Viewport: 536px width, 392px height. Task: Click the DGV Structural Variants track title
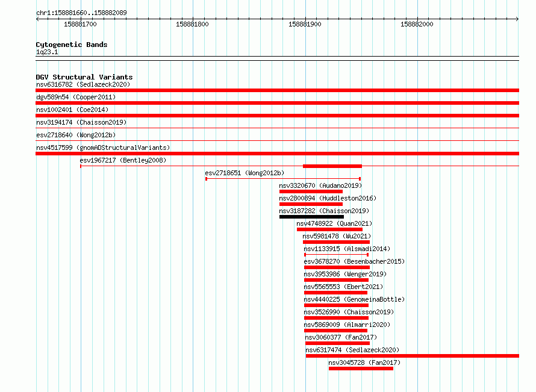pos(84,77)
